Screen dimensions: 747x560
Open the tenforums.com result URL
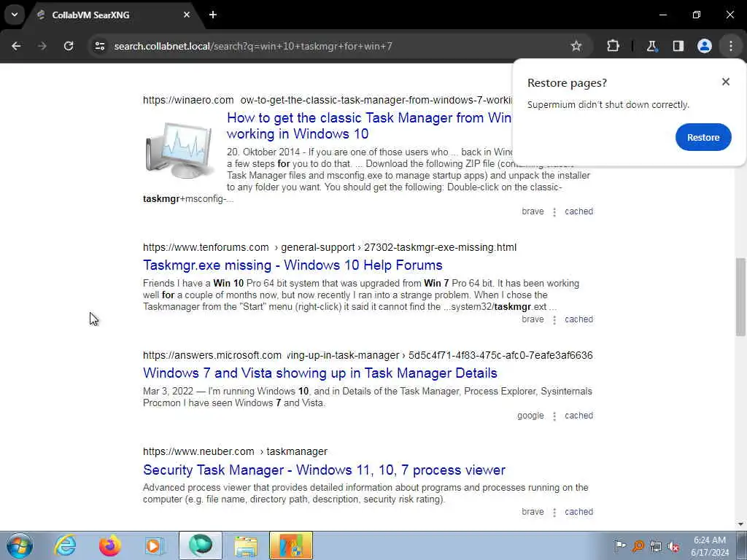click(330, 247)
